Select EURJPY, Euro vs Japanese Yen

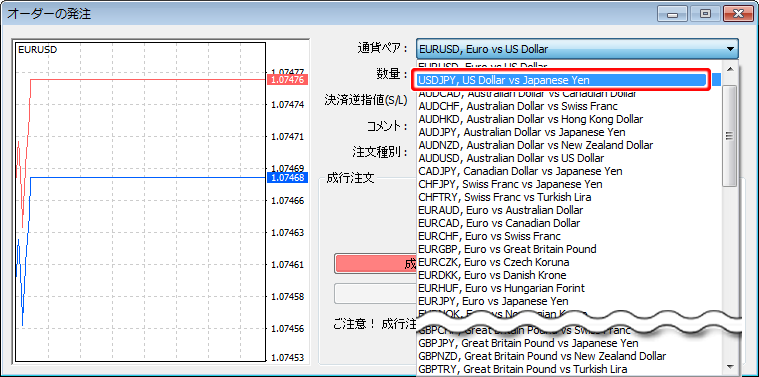tap(569, 302)
